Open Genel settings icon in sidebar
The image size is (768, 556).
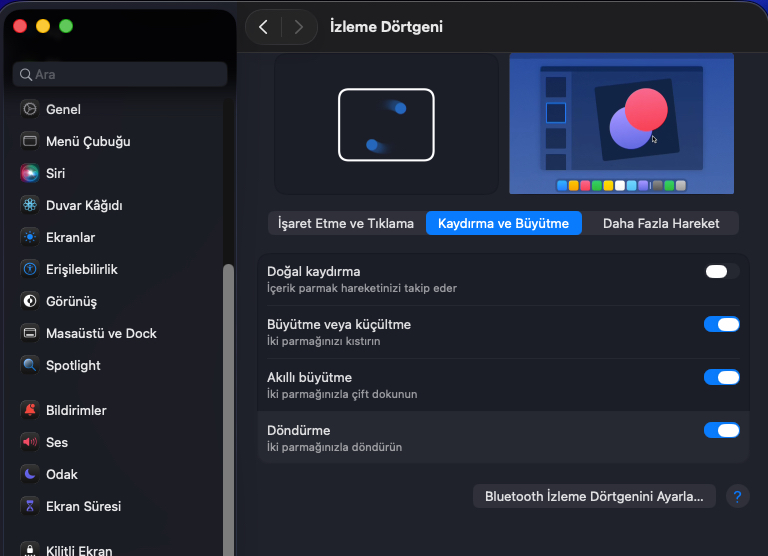pyautogui.click(x=30, y=109)
